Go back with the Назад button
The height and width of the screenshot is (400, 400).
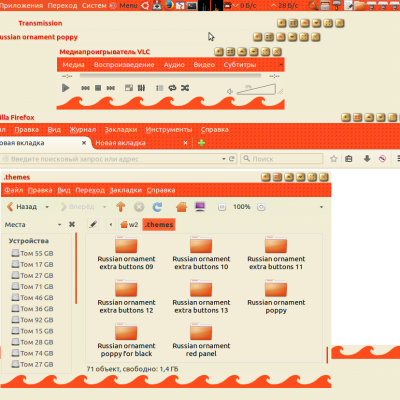[x=22, y=207]
